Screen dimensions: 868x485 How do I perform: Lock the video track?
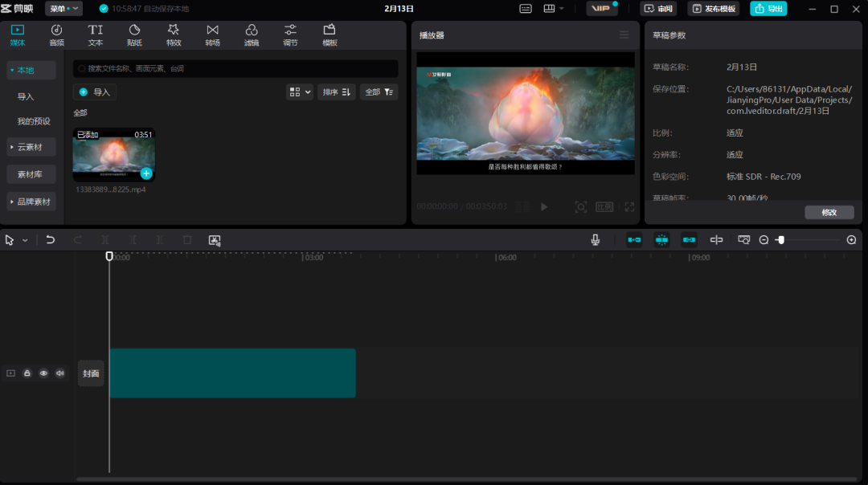pyautogui.click(x=27, y=373)
